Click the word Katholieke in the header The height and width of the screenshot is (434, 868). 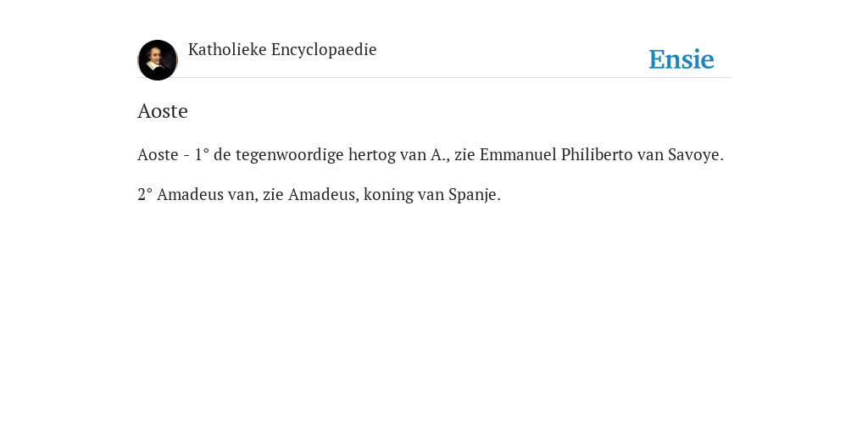227,49
